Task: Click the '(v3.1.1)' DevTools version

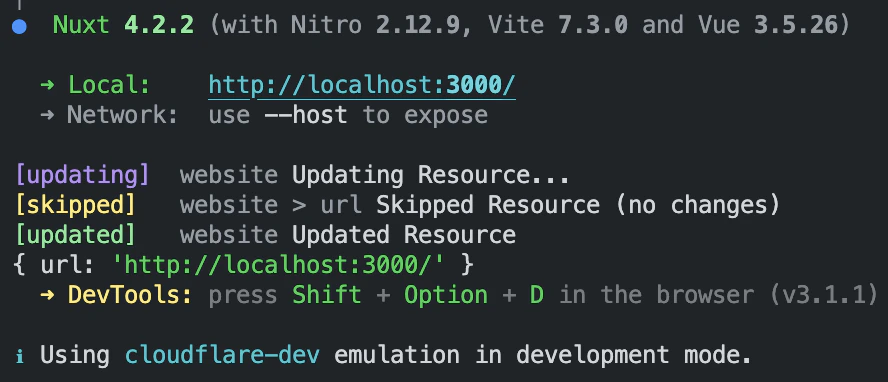Action: click(x=823, y=295)
